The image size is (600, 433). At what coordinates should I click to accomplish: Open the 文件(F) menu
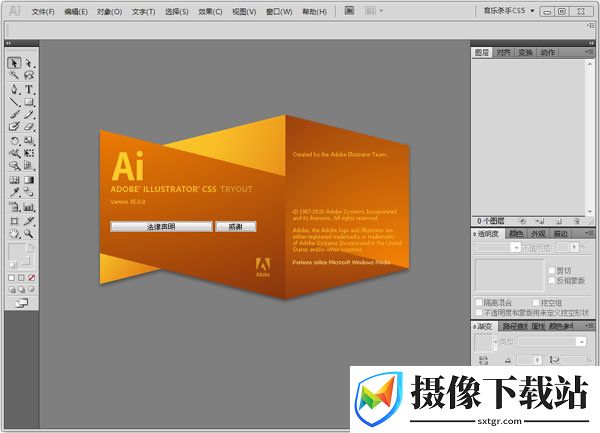tap(43, 12)
